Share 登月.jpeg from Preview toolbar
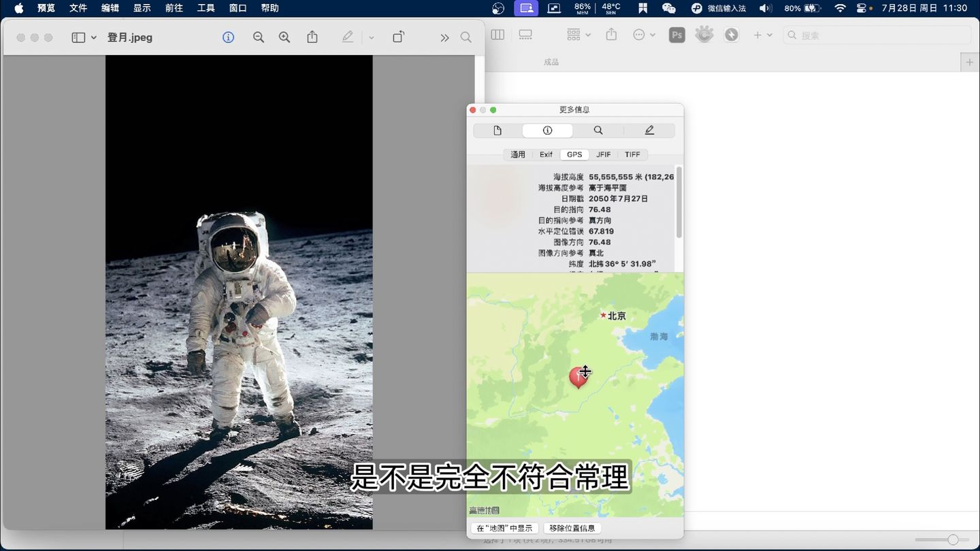This screenshot has width=980, height=551. pos(312,37)
